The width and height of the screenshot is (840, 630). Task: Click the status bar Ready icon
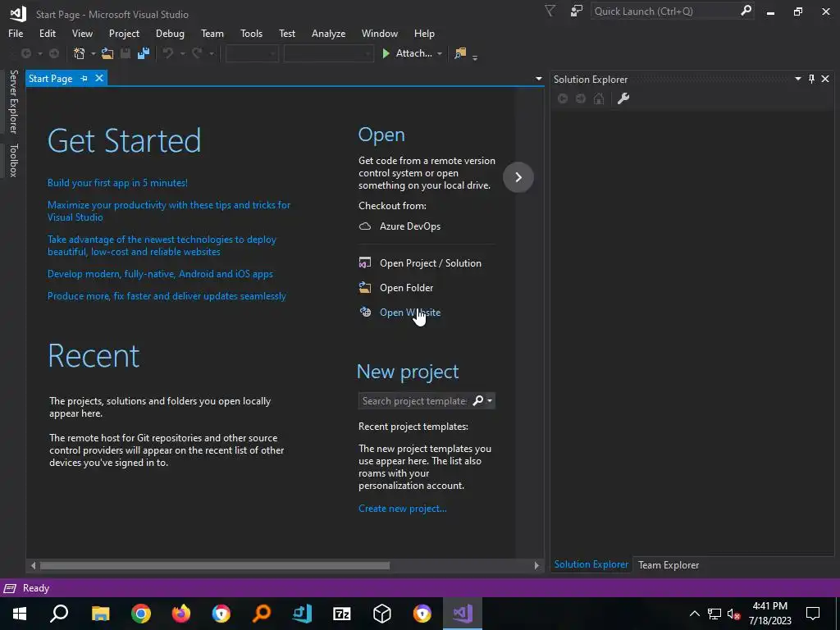pyautogui.click(x=10, y=588)
